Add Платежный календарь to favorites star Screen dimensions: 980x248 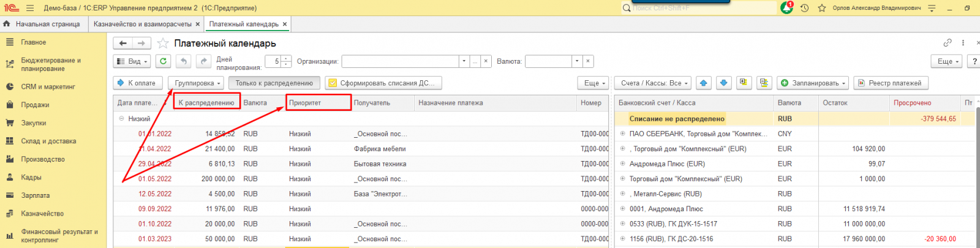click(163, 43)
